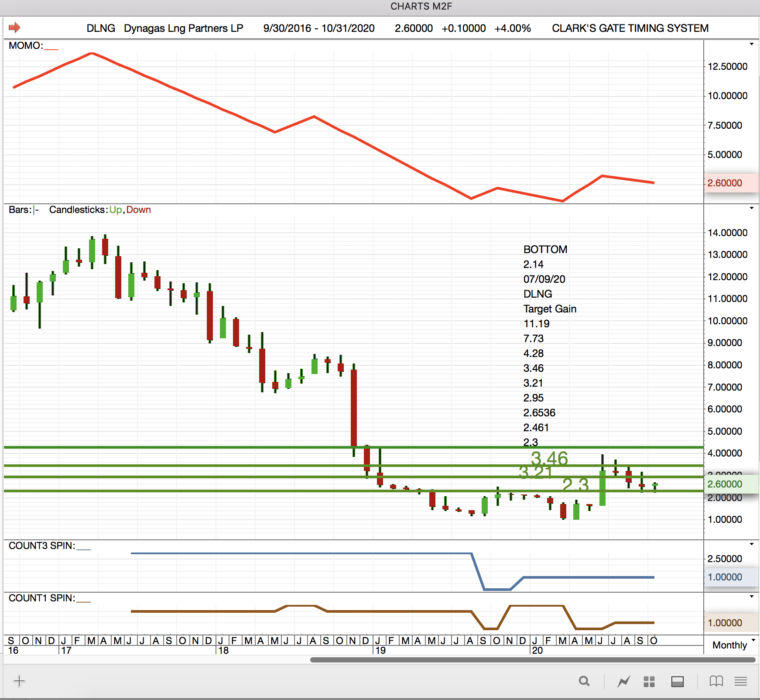Click the 12.50000 MOMO axis label
The image size is (760, 700).
[727, 66]
